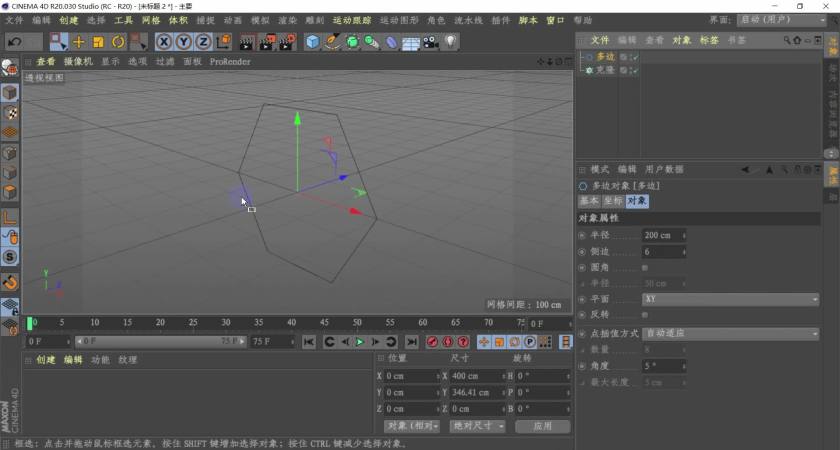This screenshot has height=450, width=840.
Task: Toggle the 反转 checkbox
Action: [644, 315]
